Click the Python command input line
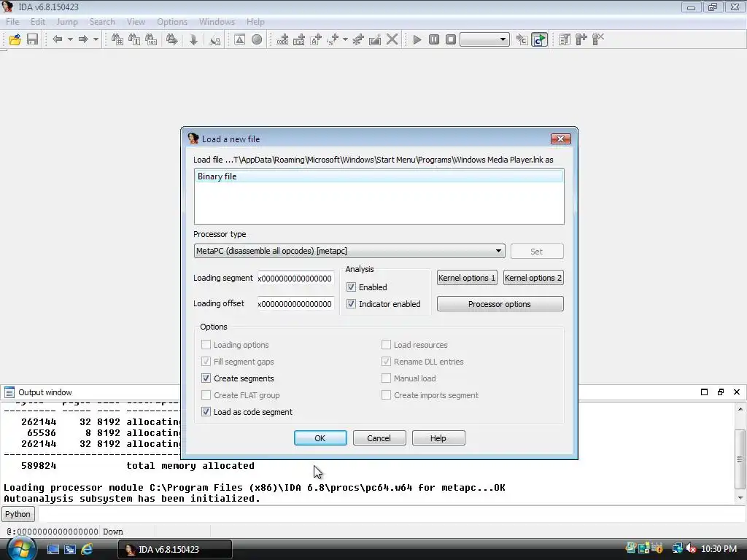This screenshot has height=560, width=747. coord(391,514)
